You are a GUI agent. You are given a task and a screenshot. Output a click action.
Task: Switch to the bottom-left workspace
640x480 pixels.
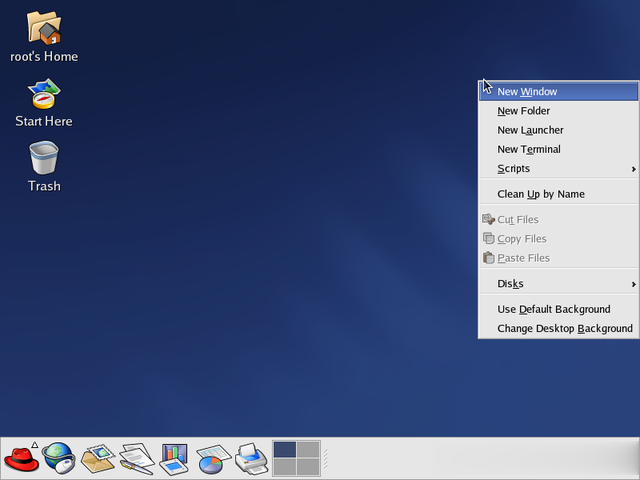(x=285, y=467)
